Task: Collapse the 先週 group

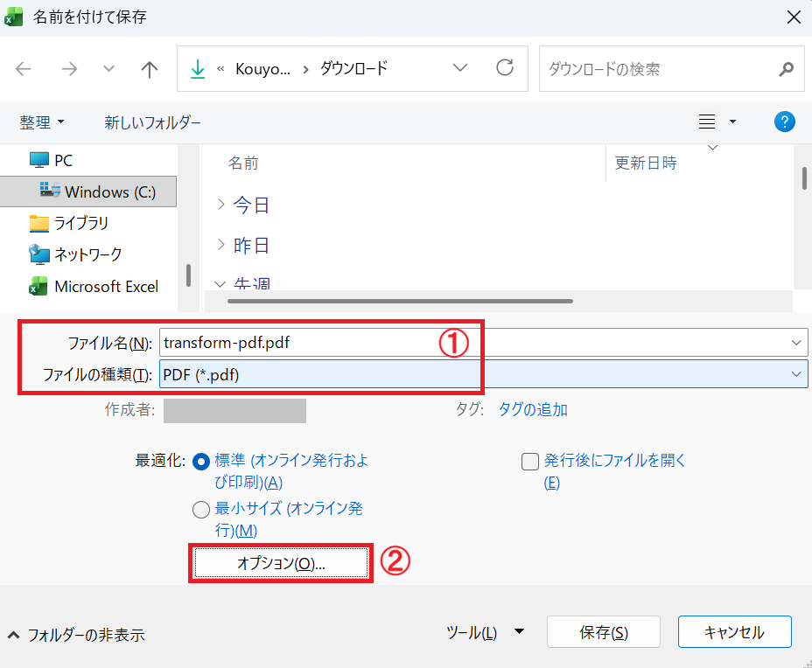Action: pos(220,283)
